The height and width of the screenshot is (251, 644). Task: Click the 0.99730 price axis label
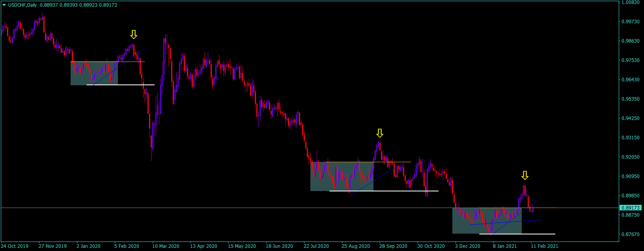point(630,22)
